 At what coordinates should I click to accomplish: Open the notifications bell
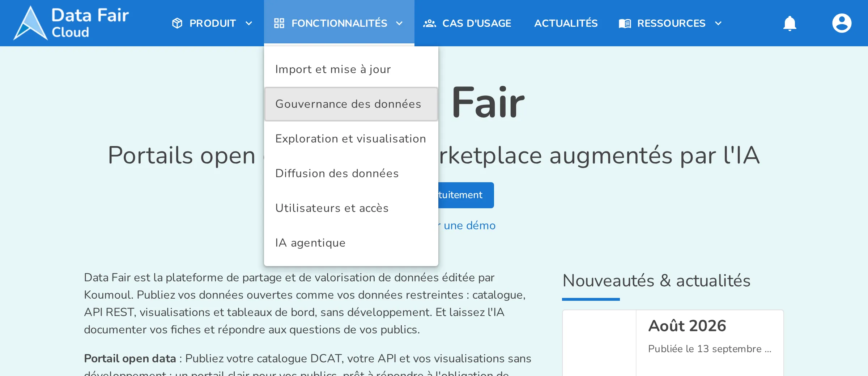(x=790, y=23)
